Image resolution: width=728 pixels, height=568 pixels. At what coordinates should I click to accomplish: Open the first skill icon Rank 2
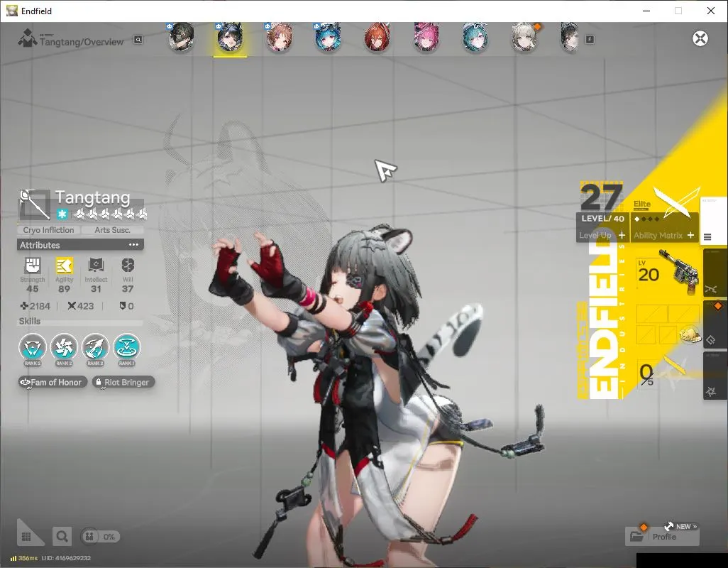(33, 347)
